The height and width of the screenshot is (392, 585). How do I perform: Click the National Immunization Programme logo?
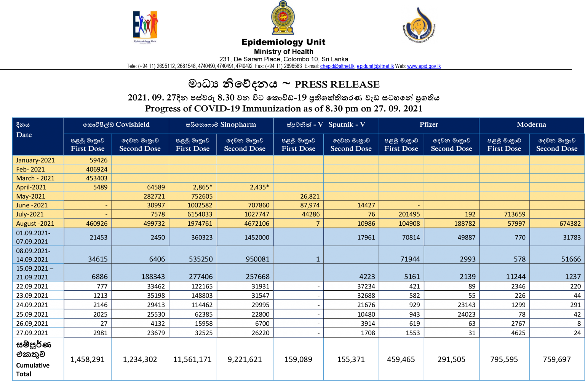419,25
